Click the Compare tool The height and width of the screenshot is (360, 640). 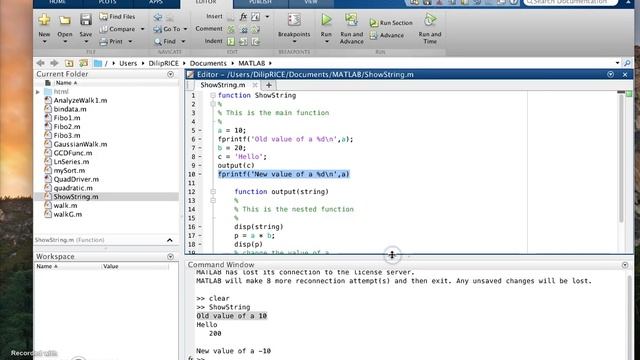[x=118, y=29]
